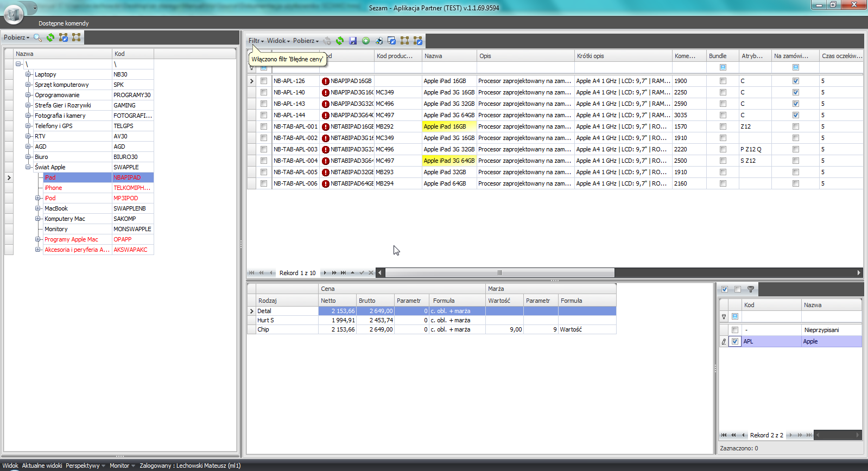Open the Pobierz menu in product toolbar
Image resolution: width=868 pixels, height=471 pixels.
pos(306,41)
